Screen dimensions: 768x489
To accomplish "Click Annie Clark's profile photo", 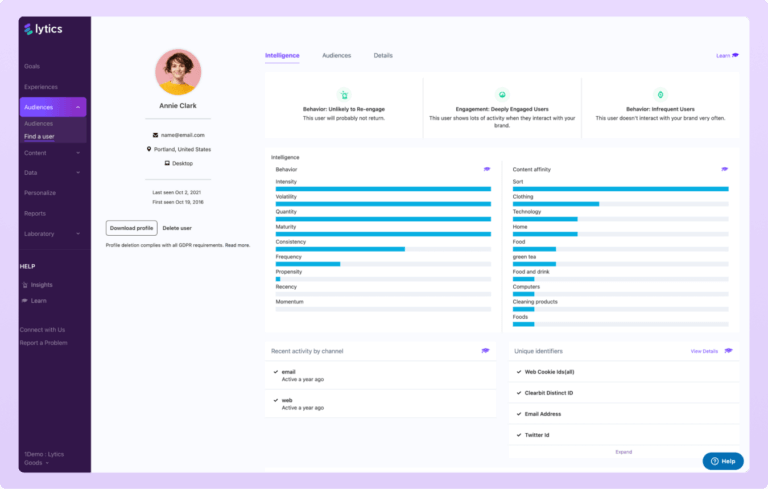I will (x=178, y=72).
